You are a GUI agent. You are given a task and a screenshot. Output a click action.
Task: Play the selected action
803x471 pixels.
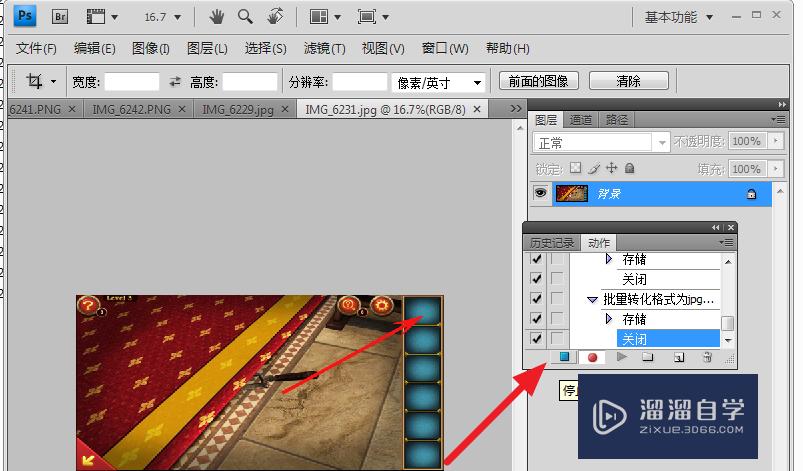tap(621, 357)
